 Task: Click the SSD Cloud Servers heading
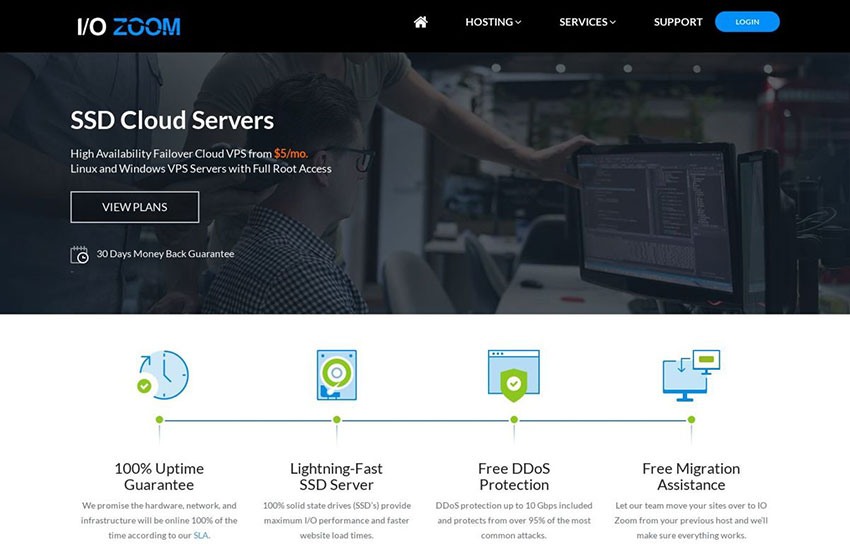pos(172,121)
